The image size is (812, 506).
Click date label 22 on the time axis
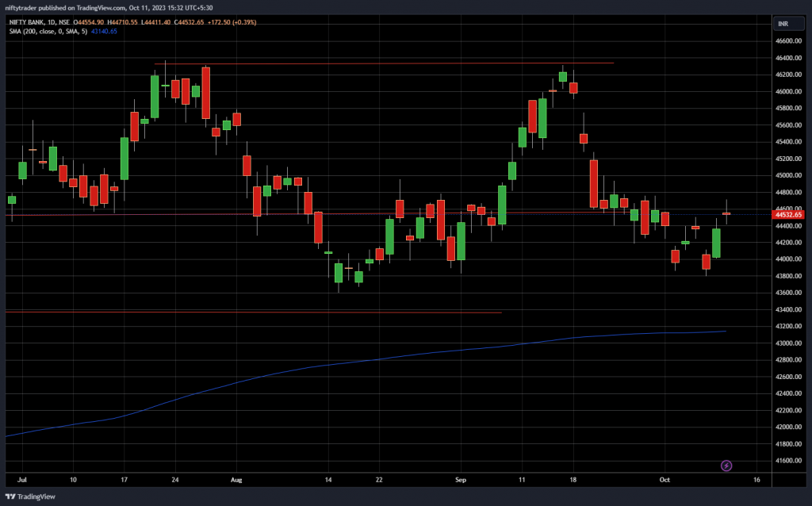coord(379,480)
